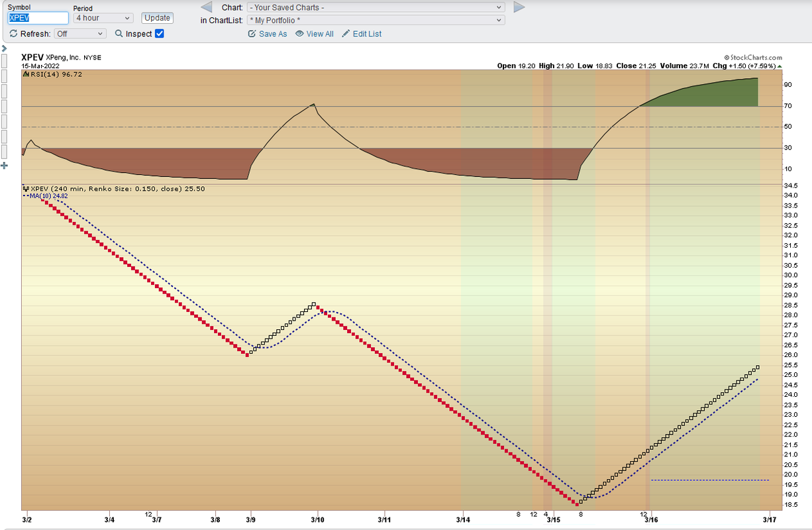Click the RSI 30 level axis label

click(x=788, y=148)
